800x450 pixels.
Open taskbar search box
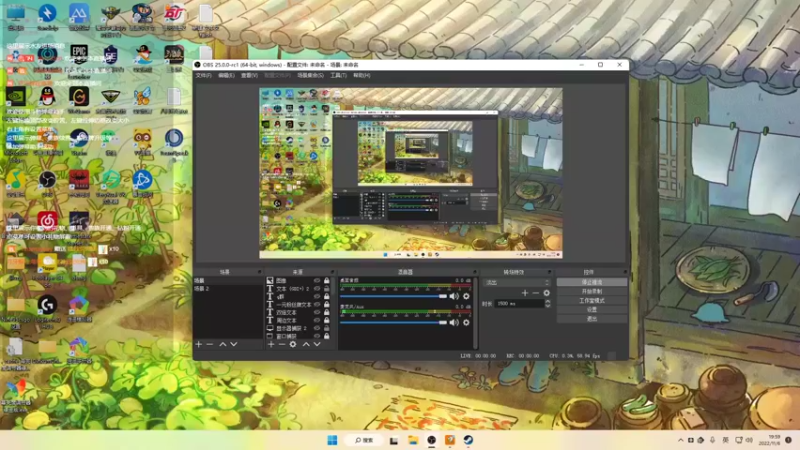364,440
